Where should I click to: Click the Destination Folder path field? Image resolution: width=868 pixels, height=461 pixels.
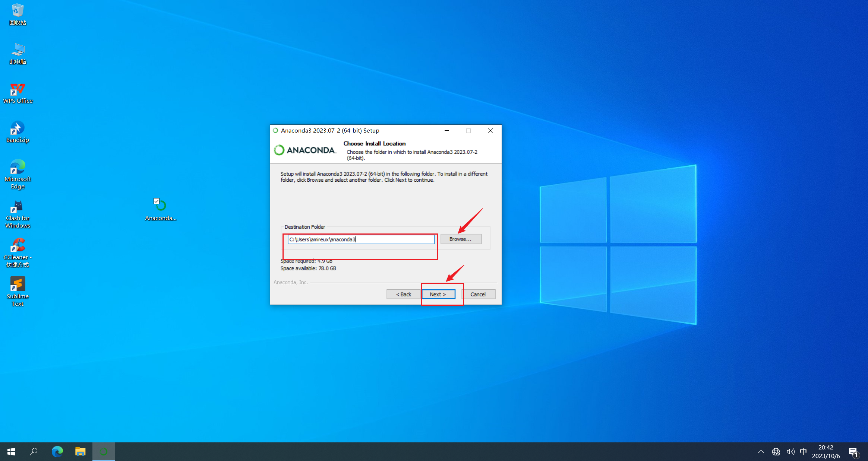point(361,239)
